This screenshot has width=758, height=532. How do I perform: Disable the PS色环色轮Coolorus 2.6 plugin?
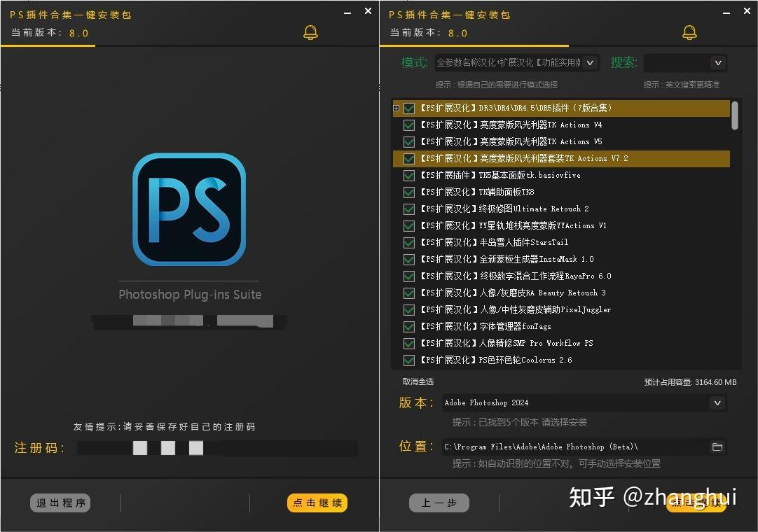pyautogui.click(x=408, y=360)
